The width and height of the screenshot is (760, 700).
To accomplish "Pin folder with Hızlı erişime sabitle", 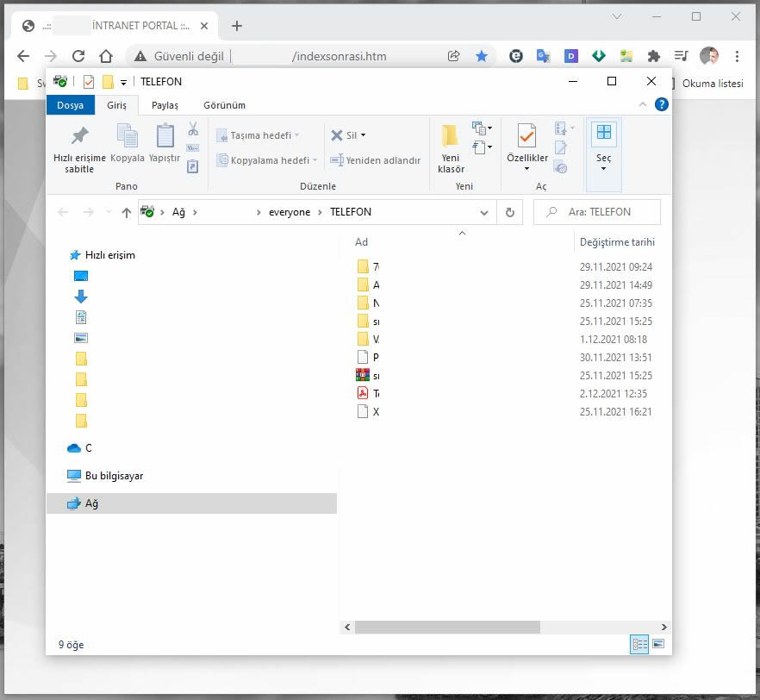I will pos(79,147).
